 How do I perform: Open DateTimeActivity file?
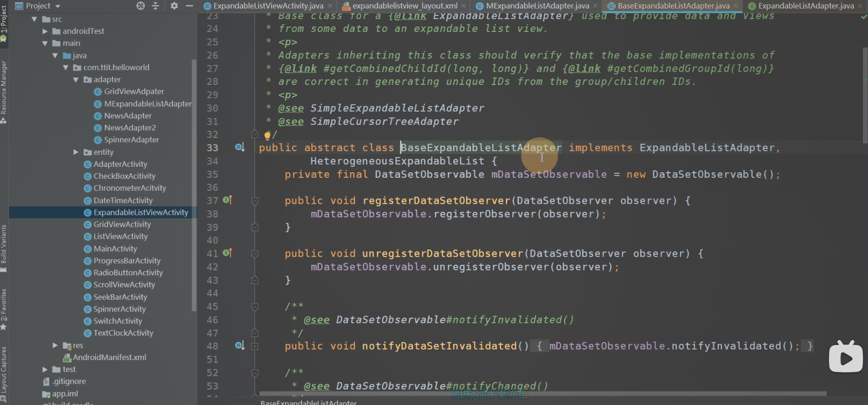point(118,200)
